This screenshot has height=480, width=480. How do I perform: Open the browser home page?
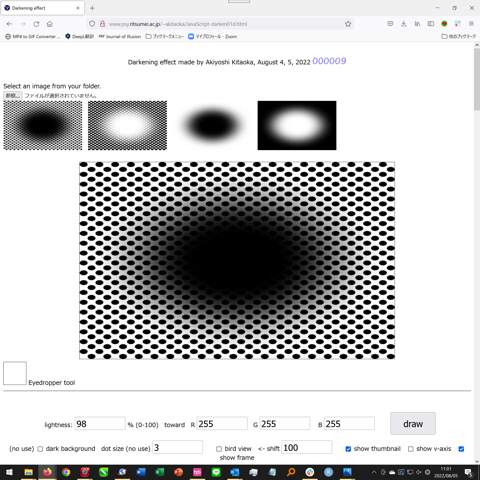point(50,24)
